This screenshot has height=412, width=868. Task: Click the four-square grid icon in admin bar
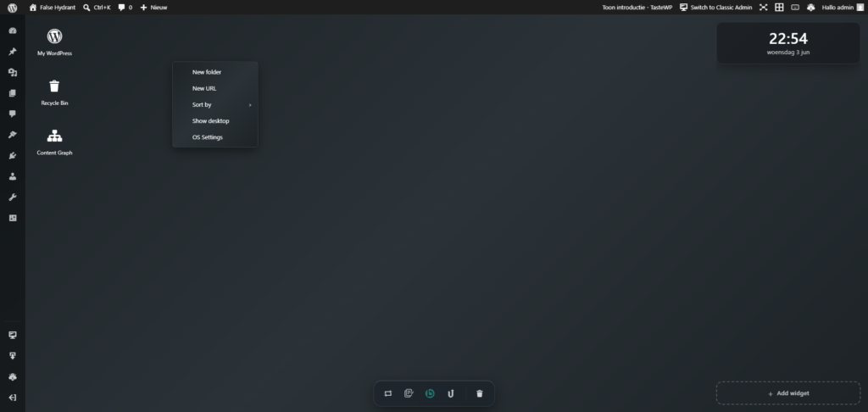pyautogui.click(x=779, y=7)
